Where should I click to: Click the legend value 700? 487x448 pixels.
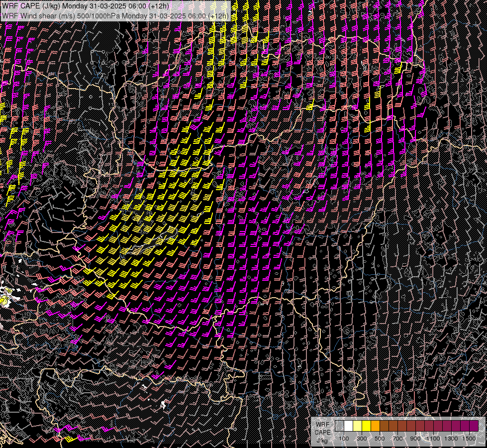[397, 439]
